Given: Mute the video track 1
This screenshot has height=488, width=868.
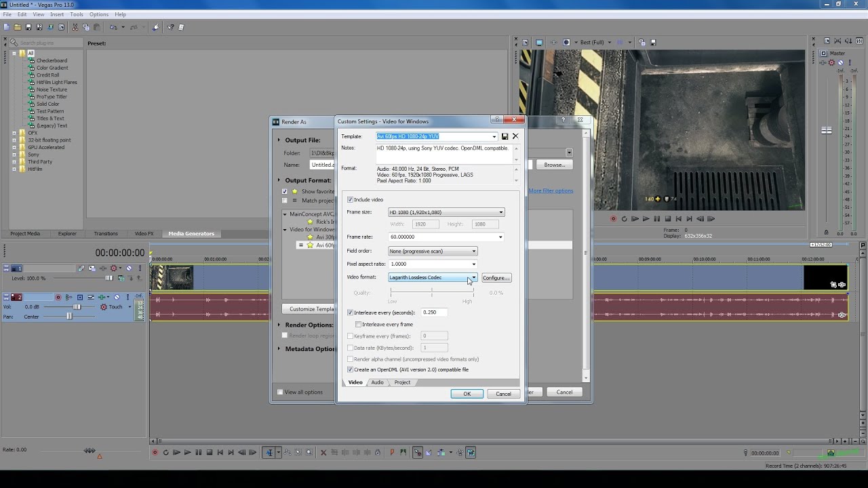Looking at the screenshot, I should [x=129, y=268].
